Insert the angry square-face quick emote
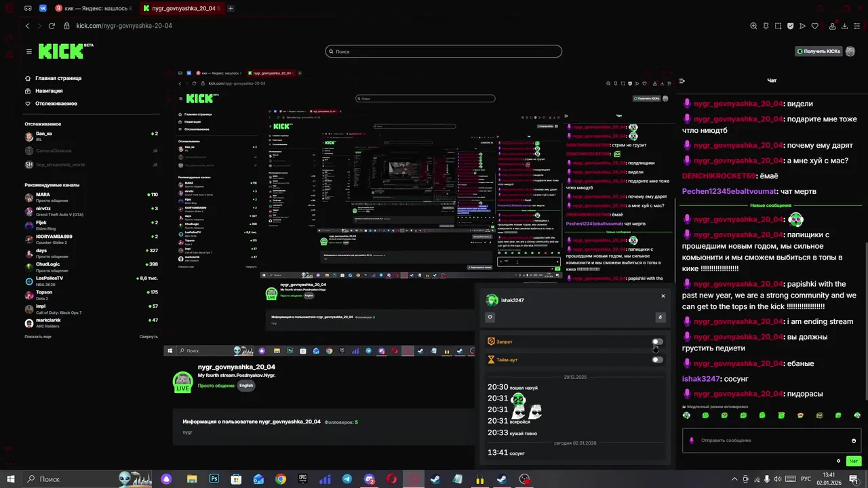This screenshot has width=868, height=488. tap(819, 415)
